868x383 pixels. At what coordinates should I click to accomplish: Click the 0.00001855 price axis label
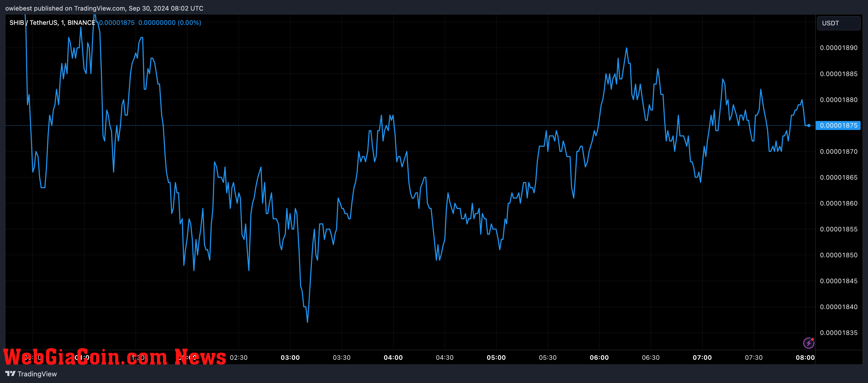coord(839,229)
